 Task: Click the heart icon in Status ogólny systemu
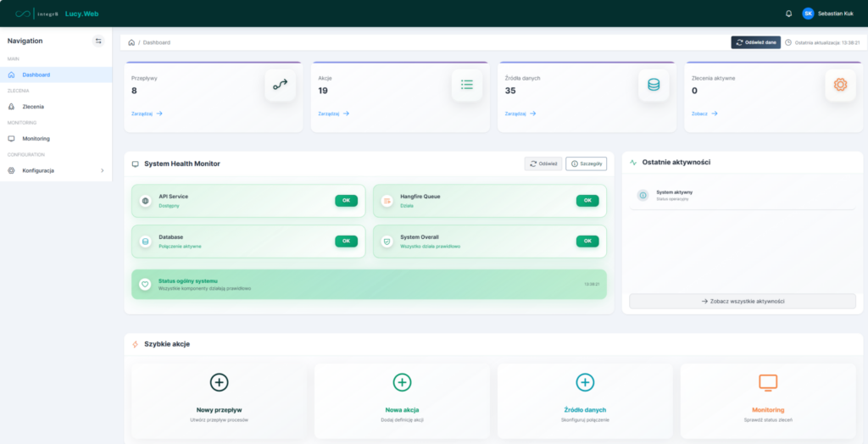click(145, 284)
